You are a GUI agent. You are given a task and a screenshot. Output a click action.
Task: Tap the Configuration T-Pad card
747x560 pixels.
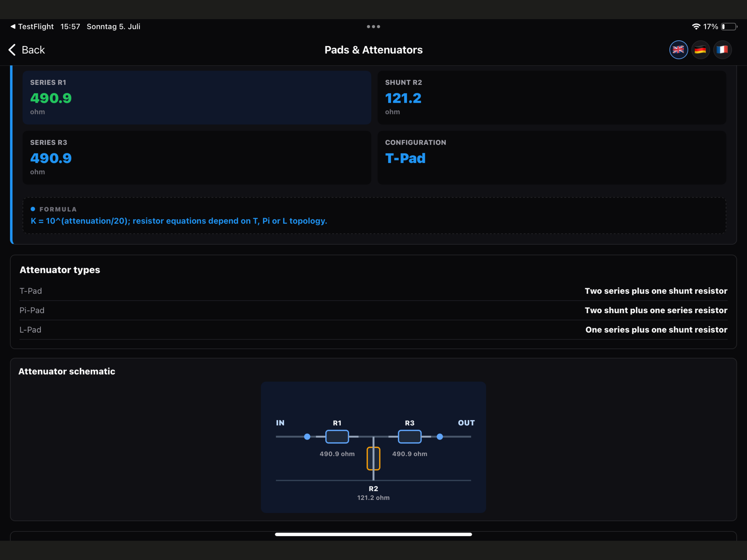[552, 157]
